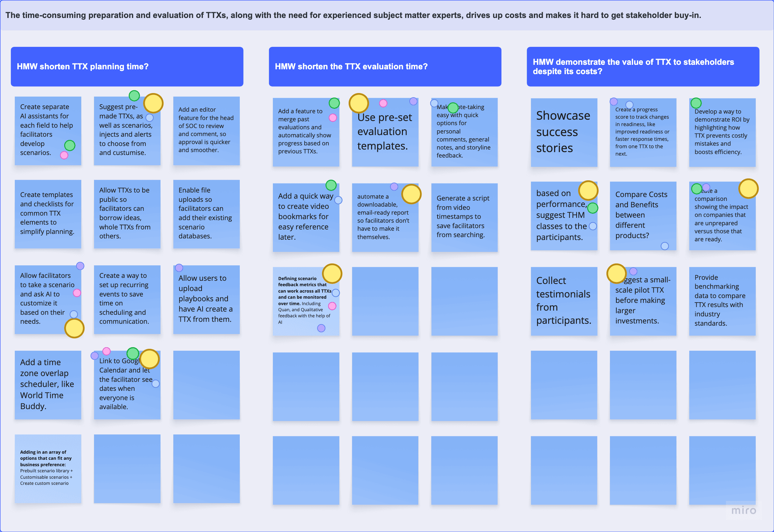Select the 'Provide benchmarking data' sticky note
Image resolution: width=774 pixels, height=532 pixels.
(722, 301)
